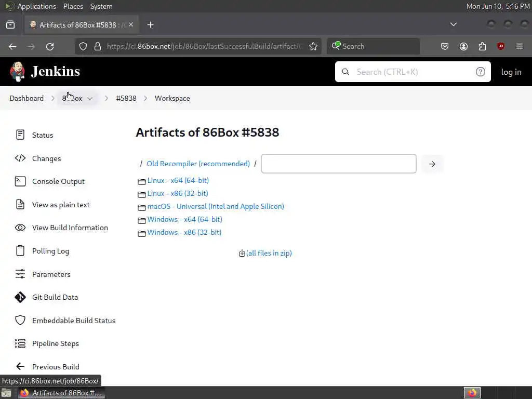Click the View Build Information eye icon
This screenshot has height=399, width=532.
pos(20,228)
